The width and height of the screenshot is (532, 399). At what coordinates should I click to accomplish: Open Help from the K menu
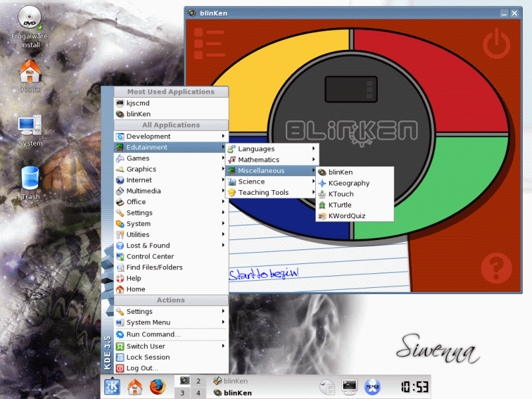[171, 278]
